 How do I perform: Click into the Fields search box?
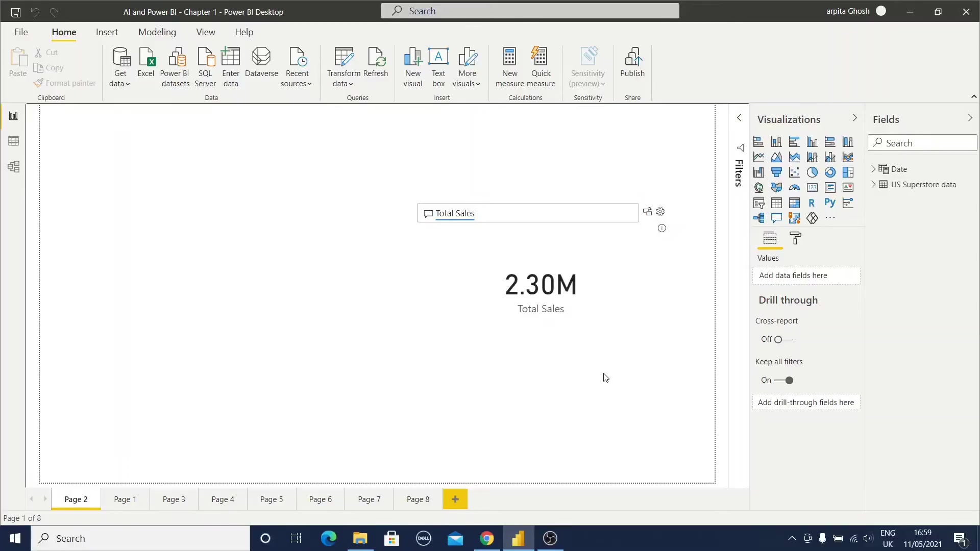point(923,143)
